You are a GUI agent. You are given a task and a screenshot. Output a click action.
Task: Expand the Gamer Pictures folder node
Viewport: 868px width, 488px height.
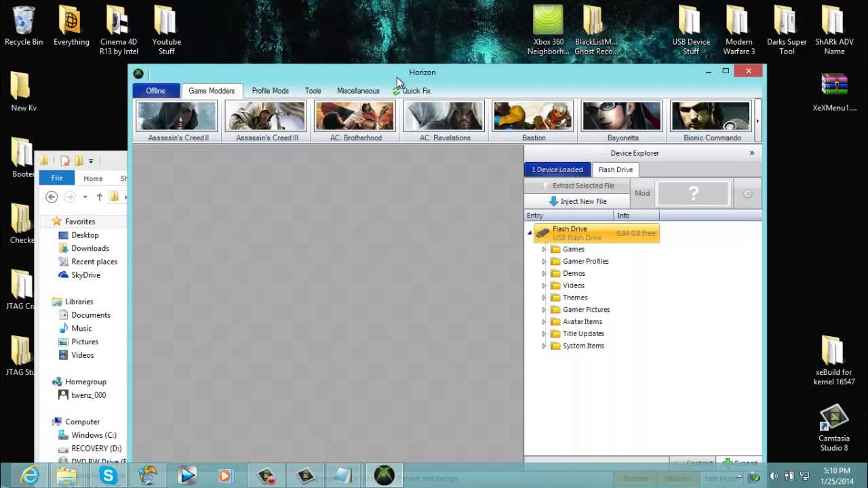click(544, 310)
